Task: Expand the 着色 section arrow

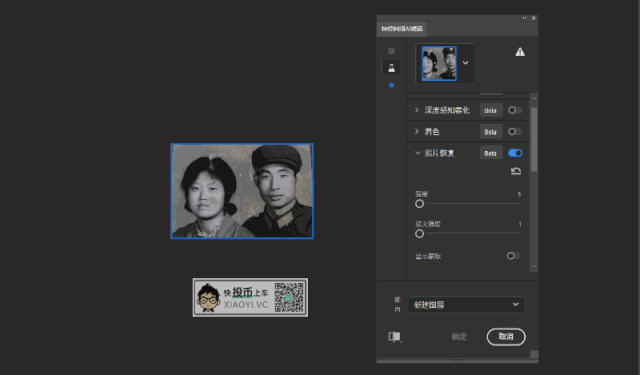Action: (x=417, y=131)
